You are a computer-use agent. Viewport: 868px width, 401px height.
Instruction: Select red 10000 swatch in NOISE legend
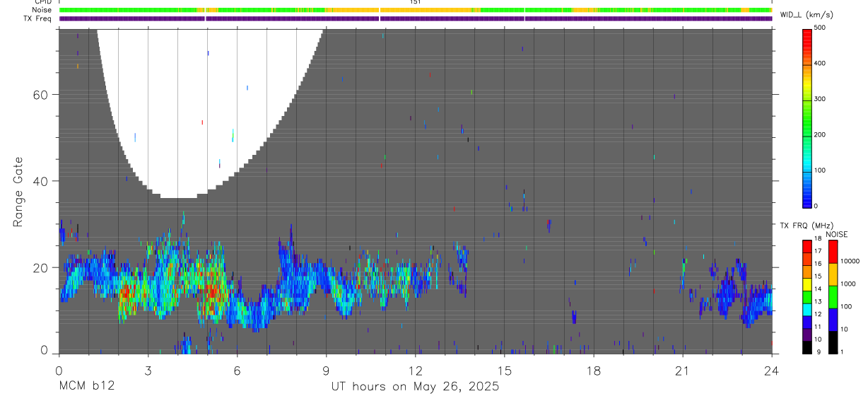tap(833, 252)
